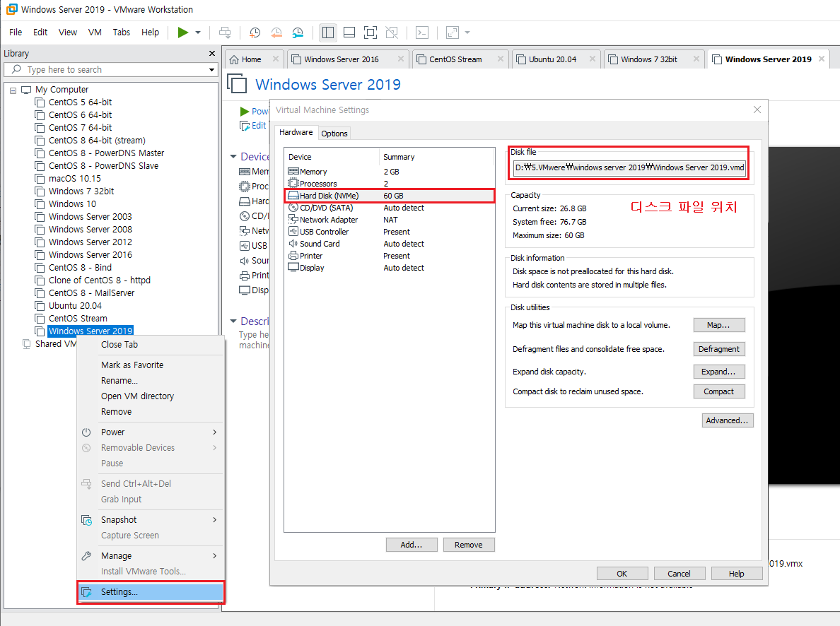
Task: Open the File menu
Action: click(16, 32)
